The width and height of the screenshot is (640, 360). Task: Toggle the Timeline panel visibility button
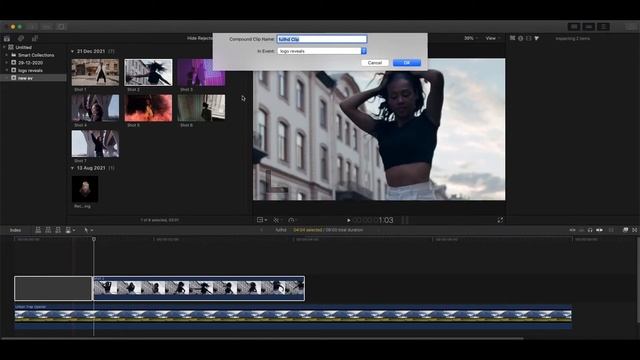coord(589,27)
